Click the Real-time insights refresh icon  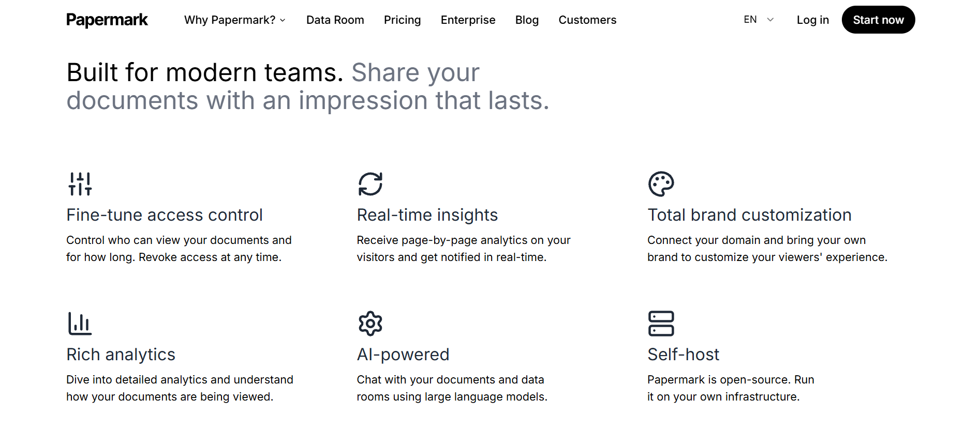coord(370,183)
